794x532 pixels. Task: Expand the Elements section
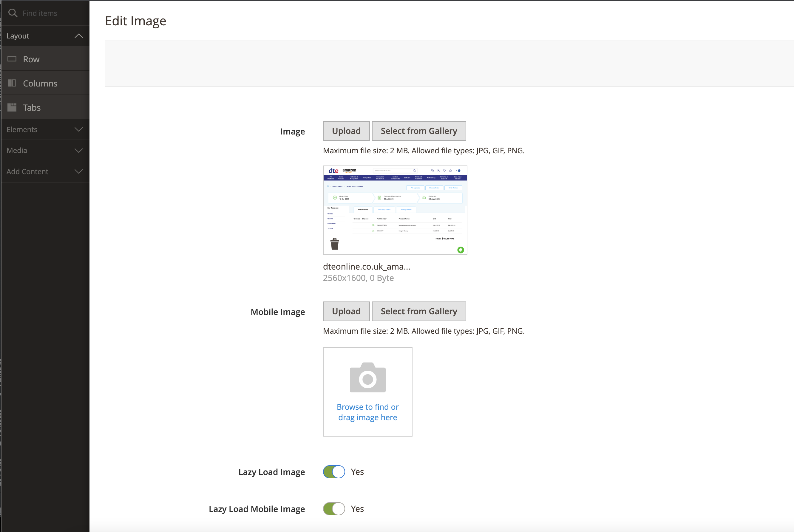click(x=78, y=130)
